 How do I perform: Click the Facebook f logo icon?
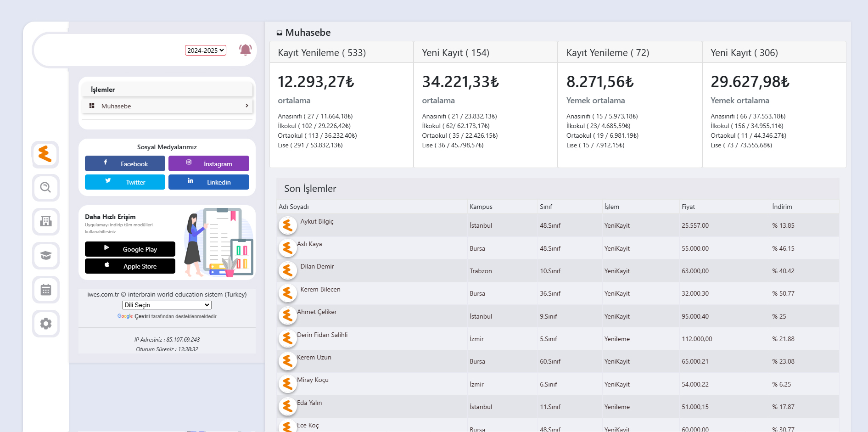pyautogui.click(x=106, y=162)
